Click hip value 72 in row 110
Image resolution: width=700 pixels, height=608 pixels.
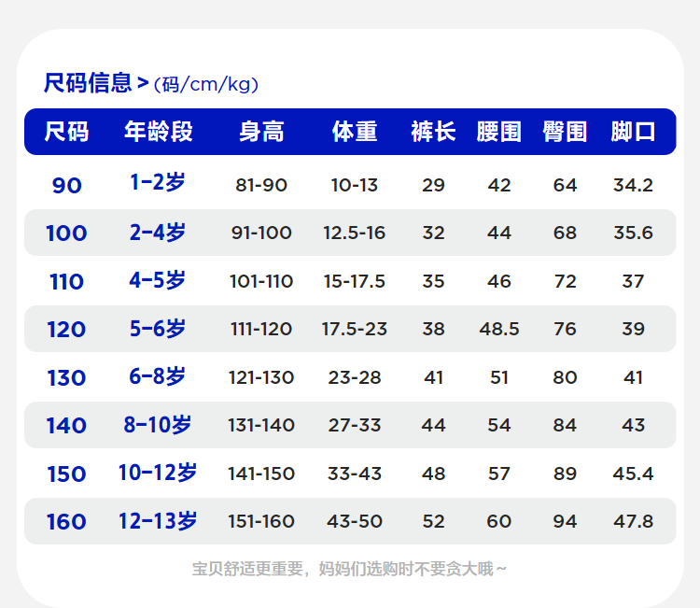tap(565, 281)
